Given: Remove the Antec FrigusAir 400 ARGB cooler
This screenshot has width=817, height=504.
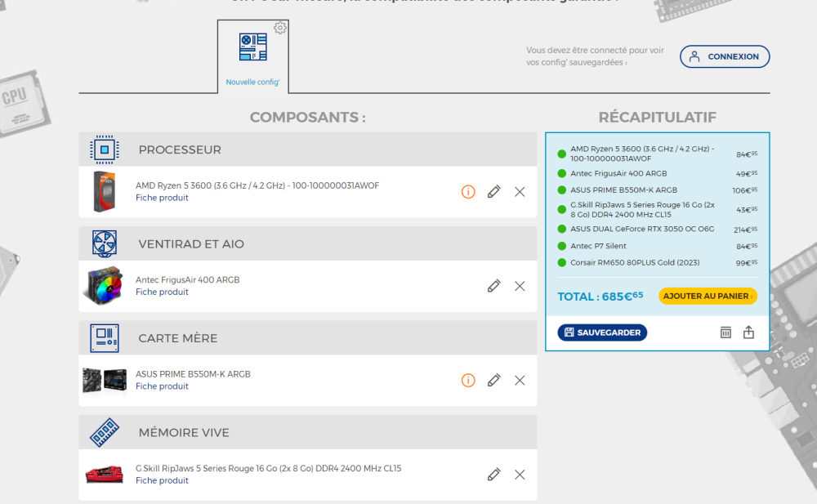Looking at the screenshot, I should [520, 286].
